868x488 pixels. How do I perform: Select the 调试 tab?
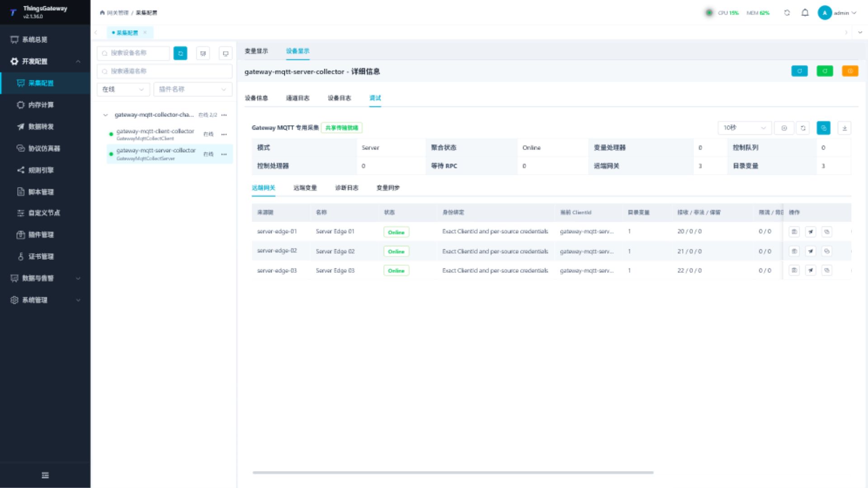pos(375,98)
